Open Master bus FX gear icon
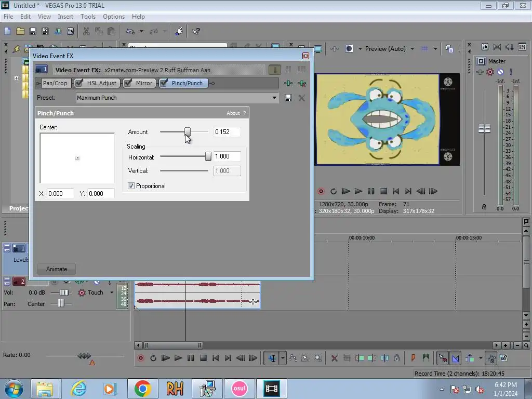This screenshot has width=532, height=399. 490,72
